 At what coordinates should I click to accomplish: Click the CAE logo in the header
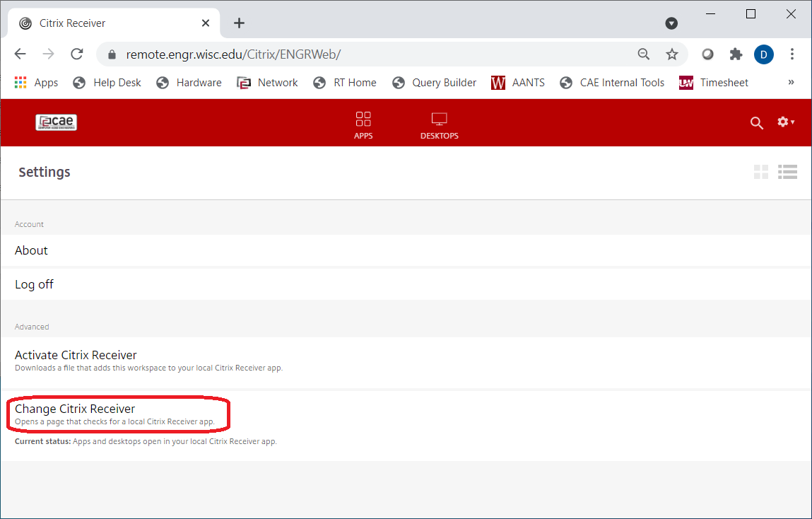(56, 122)
